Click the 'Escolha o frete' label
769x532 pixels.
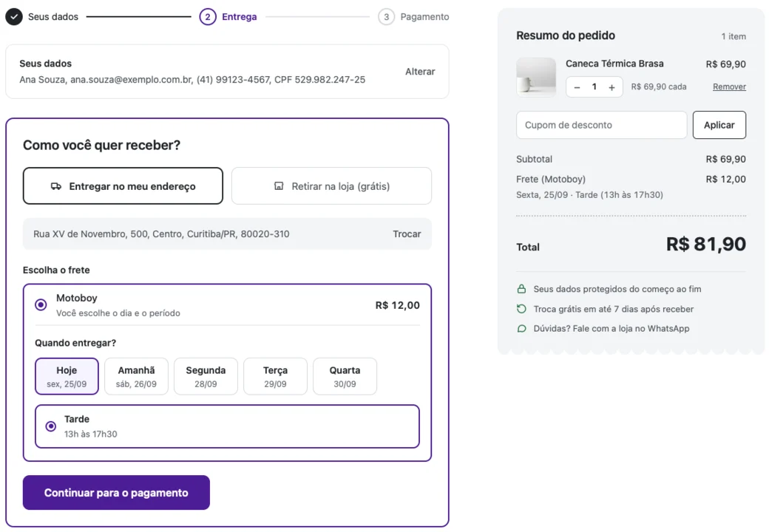pos(56,270)
